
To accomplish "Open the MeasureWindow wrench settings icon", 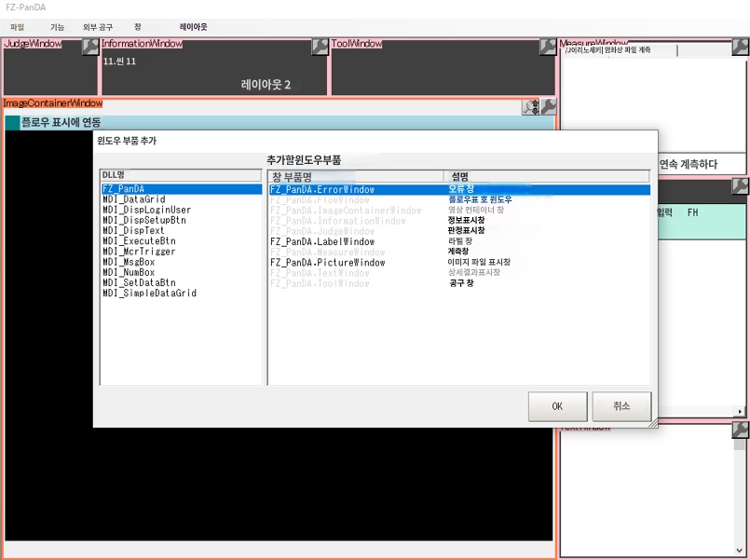I will [x=740, y=47].
